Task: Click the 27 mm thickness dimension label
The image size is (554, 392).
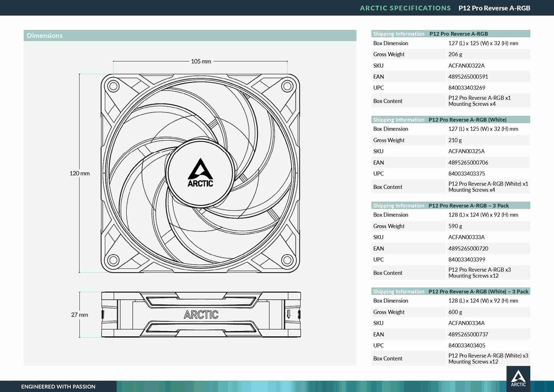Action: pyautogui.click(x=80, y=315)
